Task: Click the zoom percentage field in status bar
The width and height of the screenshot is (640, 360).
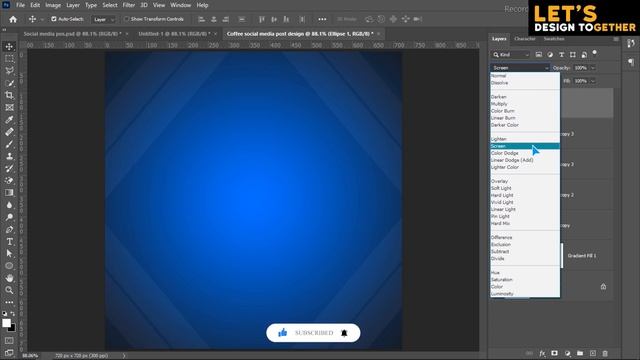Action: pos(30,356)
